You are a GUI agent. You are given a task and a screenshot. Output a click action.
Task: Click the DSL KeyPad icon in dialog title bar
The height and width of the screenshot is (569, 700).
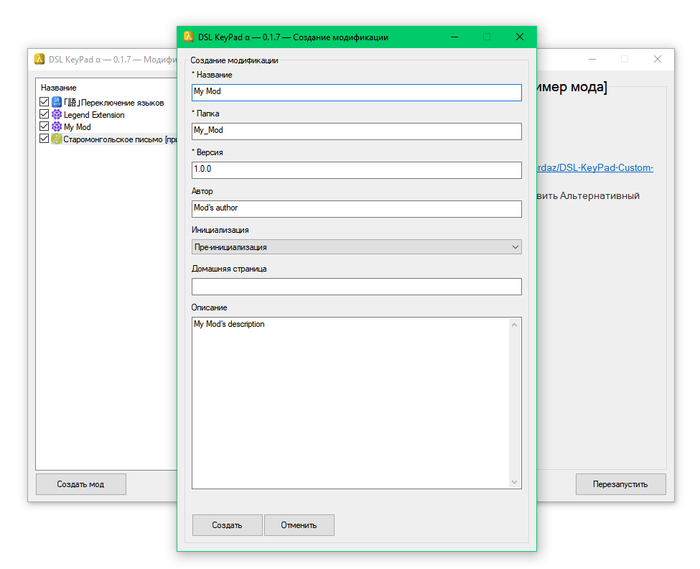click(188, 37)
